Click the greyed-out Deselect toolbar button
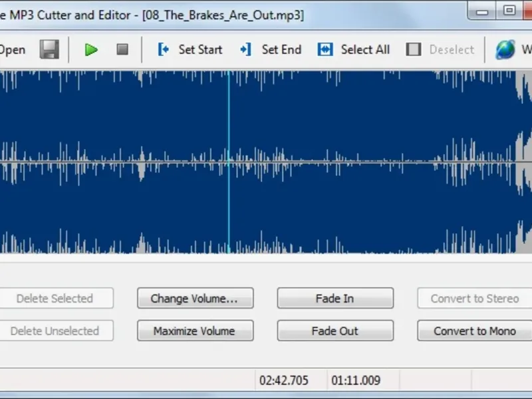The height and width of the screenshot is (399, 532). [440, 49]
